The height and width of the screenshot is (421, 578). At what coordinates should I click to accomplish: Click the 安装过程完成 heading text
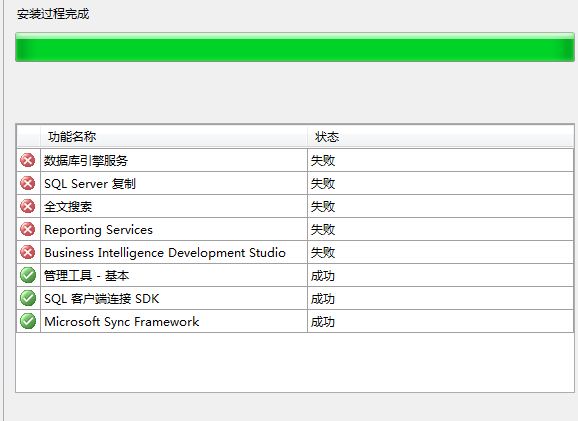click(x=53, y=14)
